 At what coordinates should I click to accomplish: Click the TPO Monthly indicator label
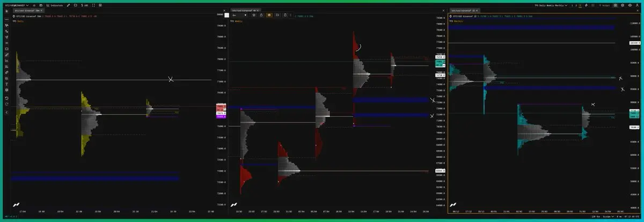click(x=456, y=21)
